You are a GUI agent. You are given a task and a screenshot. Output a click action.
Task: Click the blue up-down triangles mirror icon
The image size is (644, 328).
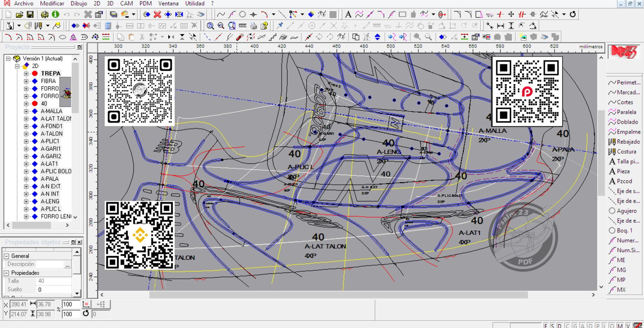(x=377, y=36)
